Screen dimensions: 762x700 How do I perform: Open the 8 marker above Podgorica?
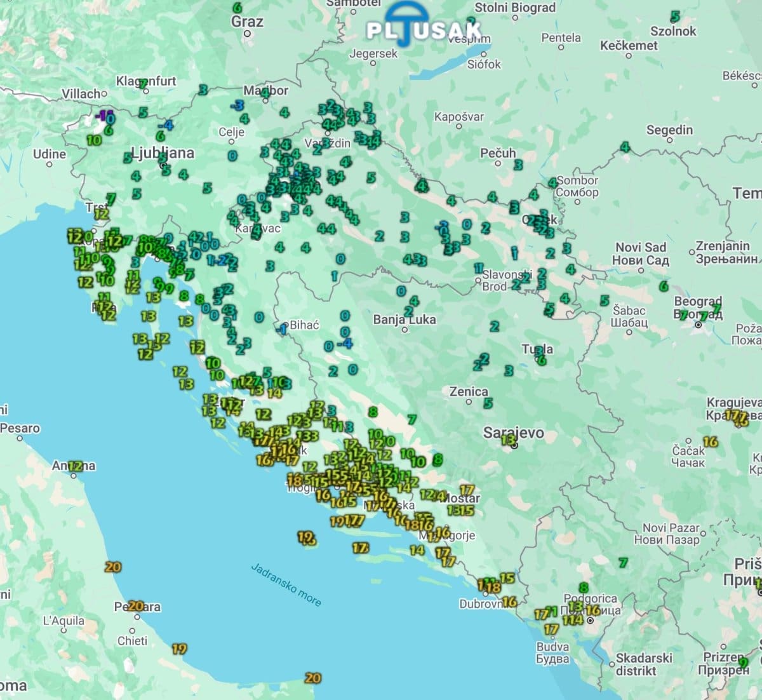tap(583, 588)
